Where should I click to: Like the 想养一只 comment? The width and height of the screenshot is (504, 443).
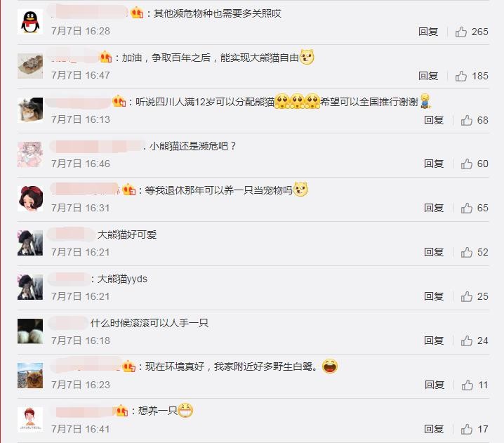[466, 429]
